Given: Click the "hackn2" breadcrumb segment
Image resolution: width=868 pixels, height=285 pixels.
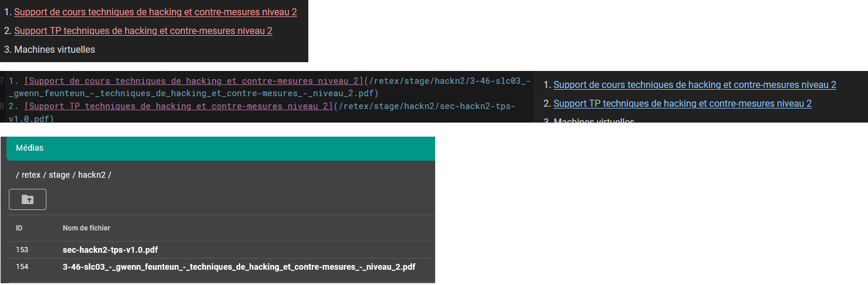Looking at the screenshot, I should pyautogui.click(x=92, y=175).
